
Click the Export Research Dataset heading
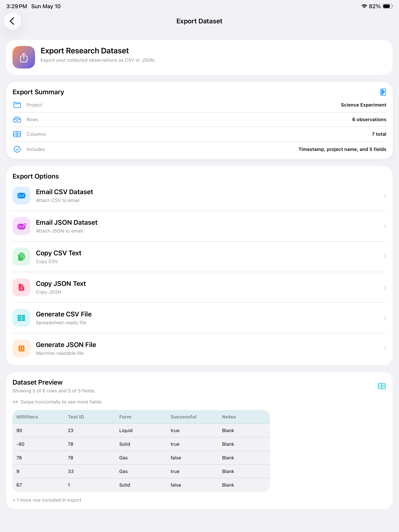pyautogui.click(x=85, y=51)
